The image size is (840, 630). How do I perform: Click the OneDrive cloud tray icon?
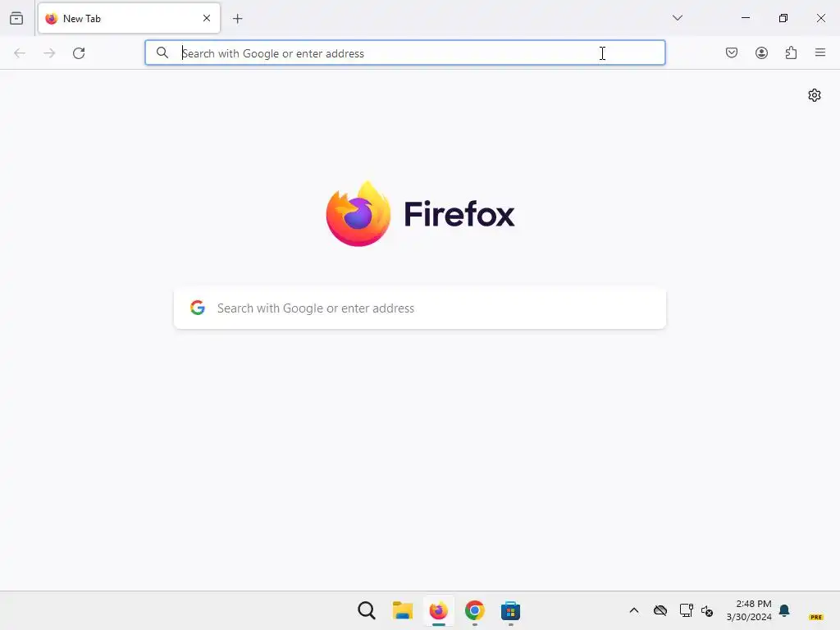(x=660, y=610)
